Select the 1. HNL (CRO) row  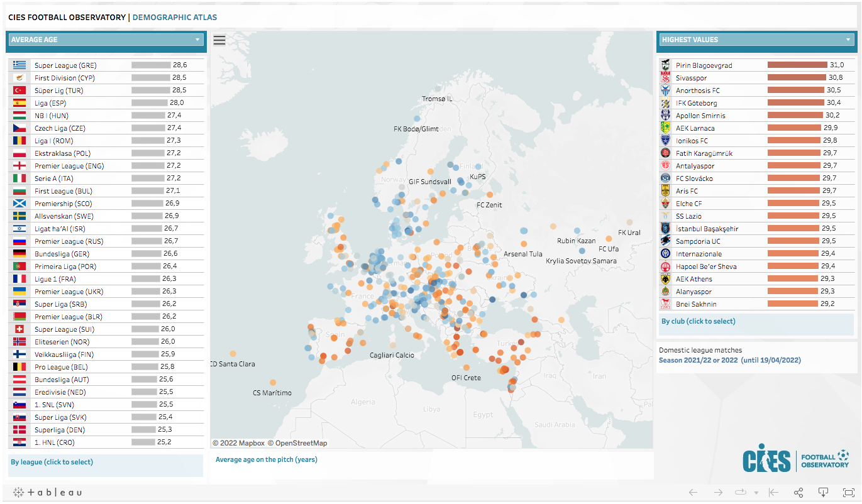click(106, 442)
